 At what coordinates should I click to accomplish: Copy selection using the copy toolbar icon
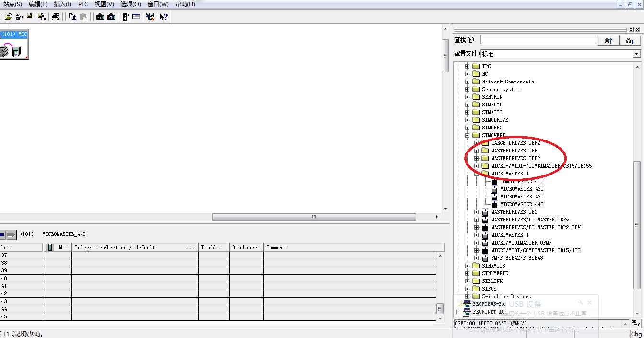(72, 16)
